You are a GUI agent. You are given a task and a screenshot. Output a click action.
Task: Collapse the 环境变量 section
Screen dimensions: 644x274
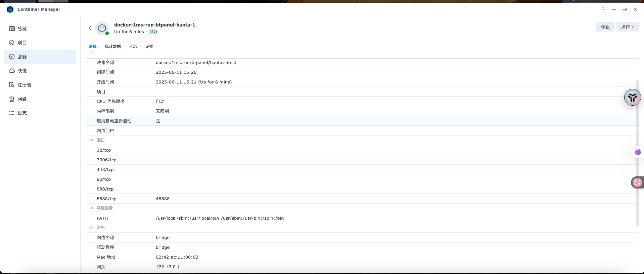(x=91, y=208)
